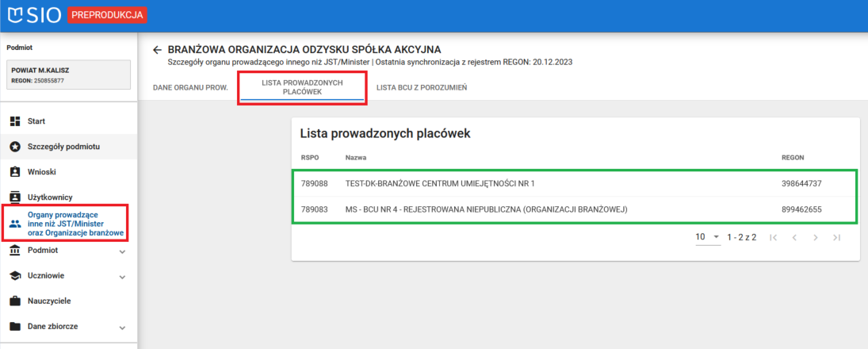Click the Użytkownicy sidebar icon
868x349 pixels.
coord(14,196)
